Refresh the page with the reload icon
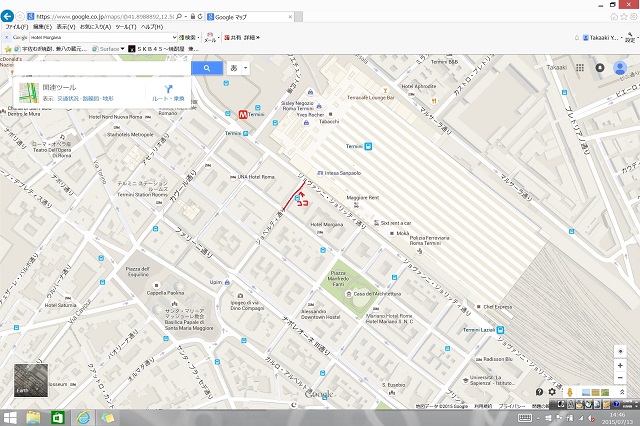This screenshot has width=640, height=426. [200, 17]
